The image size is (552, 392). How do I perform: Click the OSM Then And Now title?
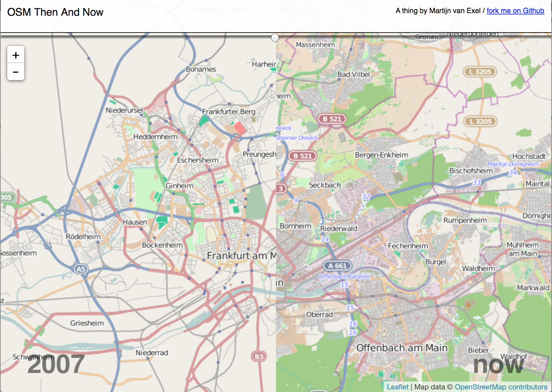point(55,12)
